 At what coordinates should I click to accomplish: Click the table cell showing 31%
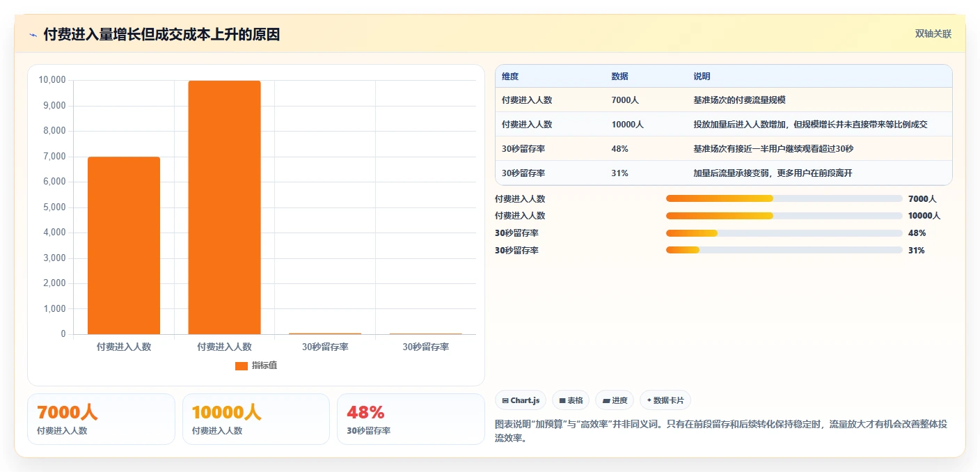(x=619, y=173)
